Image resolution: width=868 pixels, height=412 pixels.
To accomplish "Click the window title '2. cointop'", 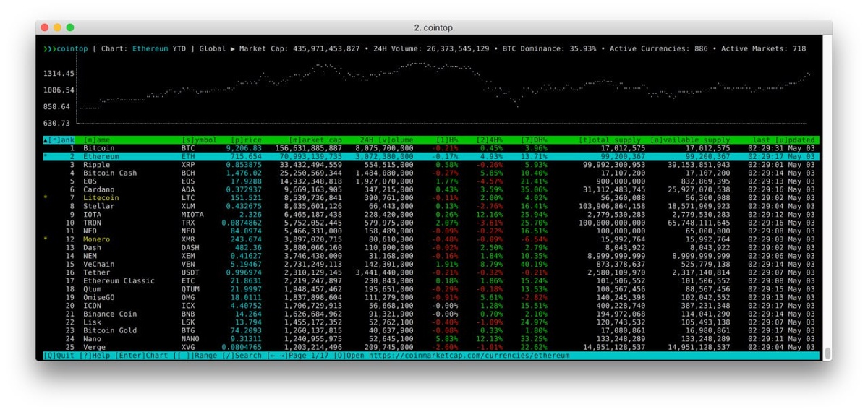I will click(x=434, y=27).
